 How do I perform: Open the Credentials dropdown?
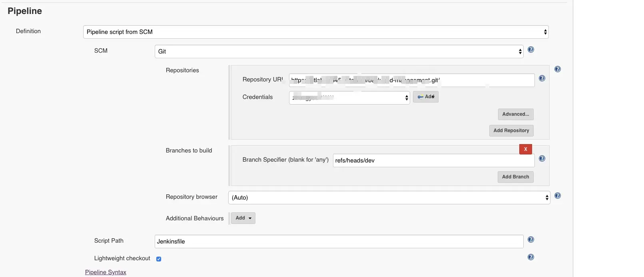pyautogui.click(x=349, y=98)
